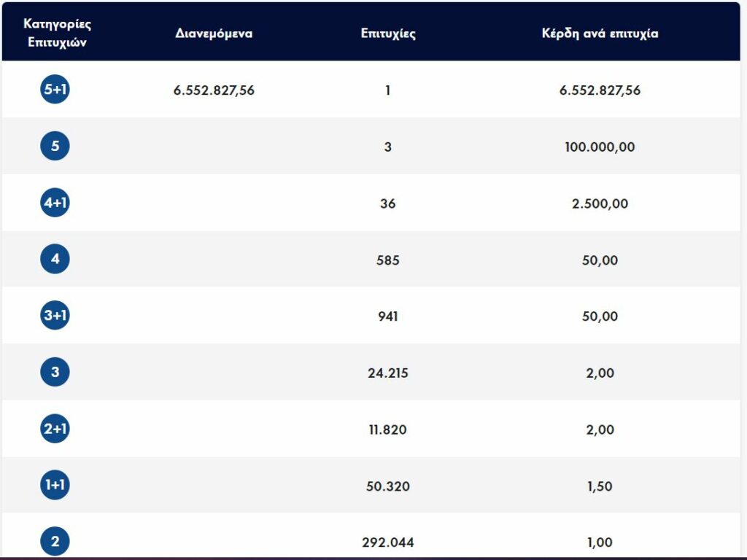Click the 5+1 category badge
This screenshot has height=560, width=747.
click(55, 90)
